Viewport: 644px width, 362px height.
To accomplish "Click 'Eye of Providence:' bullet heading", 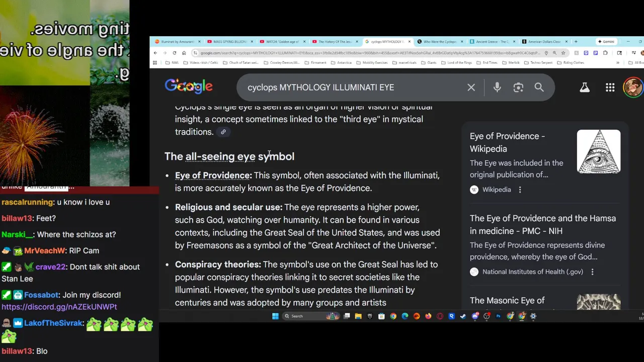I will point(213,175).
